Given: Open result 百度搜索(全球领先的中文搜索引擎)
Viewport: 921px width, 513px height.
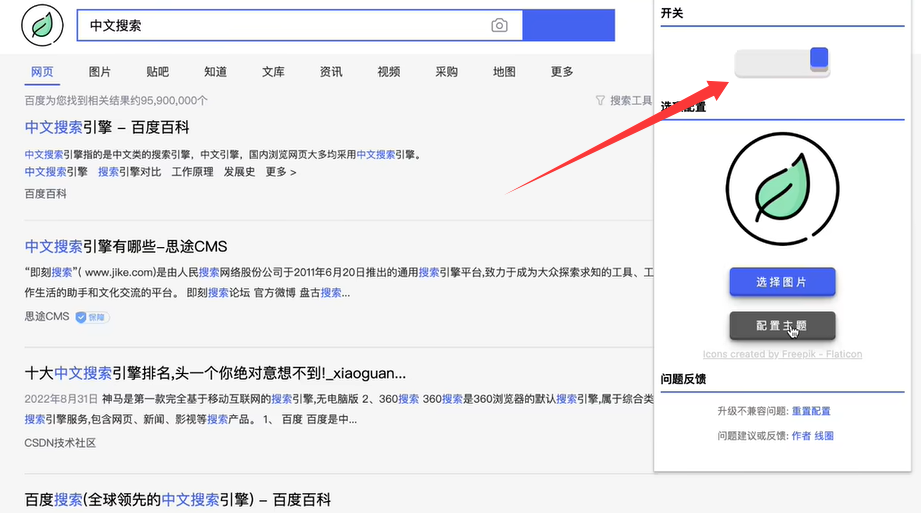Looking at the screenshot, I should coord(178,500).
